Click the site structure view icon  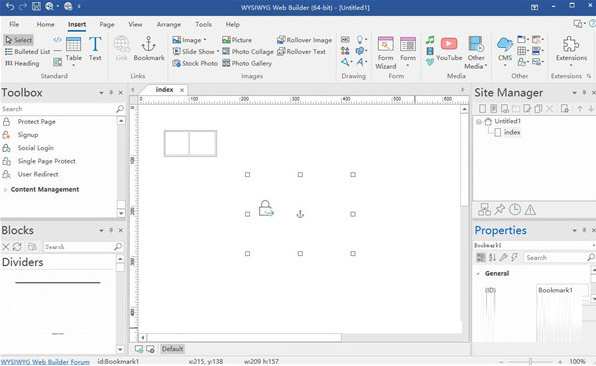pos(484,209)
